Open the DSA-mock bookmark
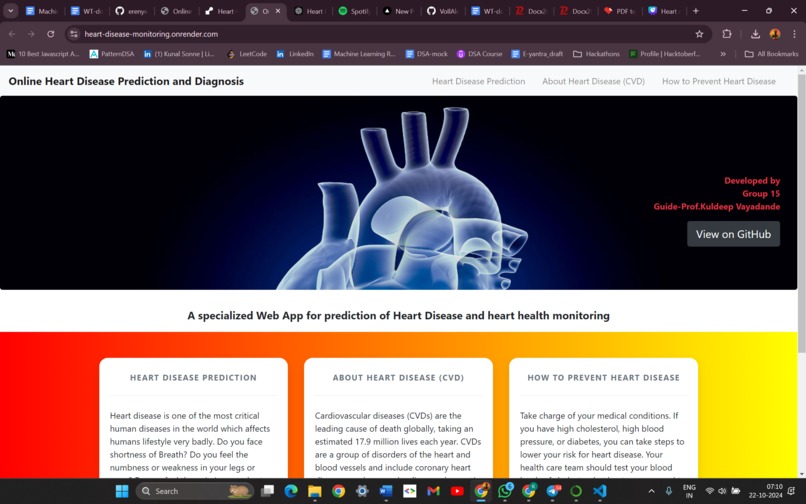Image resolution: width=806 pixels, height=504 pixels. [427, 53]
